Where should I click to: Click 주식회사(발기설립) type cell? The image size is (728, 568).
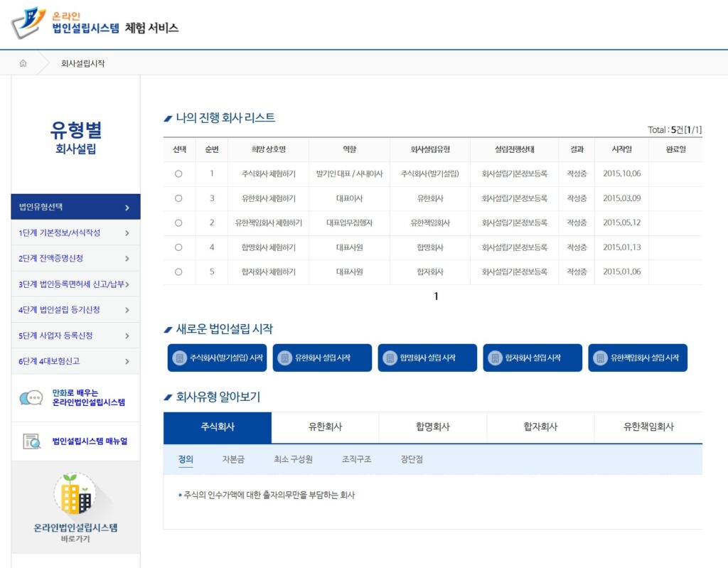pos(430,173)
